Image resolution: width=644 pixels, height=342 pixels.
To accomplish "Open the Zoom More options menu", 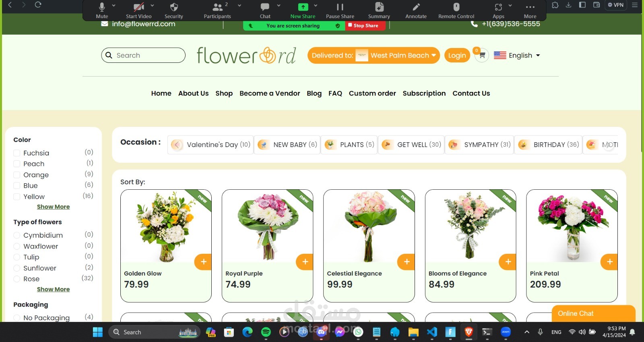I will [x=530, y=10].
